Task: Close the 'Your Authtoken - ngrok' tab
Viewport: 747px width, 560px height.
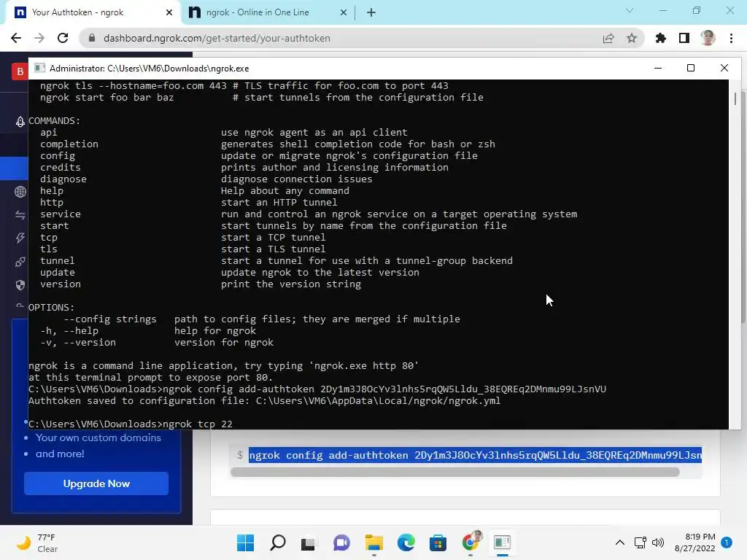Action: pos(169,12)
